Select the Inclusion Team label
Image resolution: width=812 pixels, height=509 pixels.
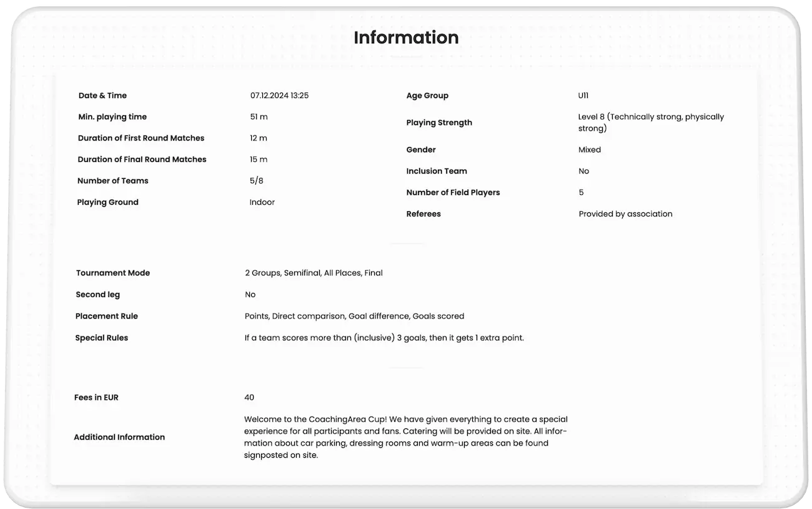coord(437,171)
